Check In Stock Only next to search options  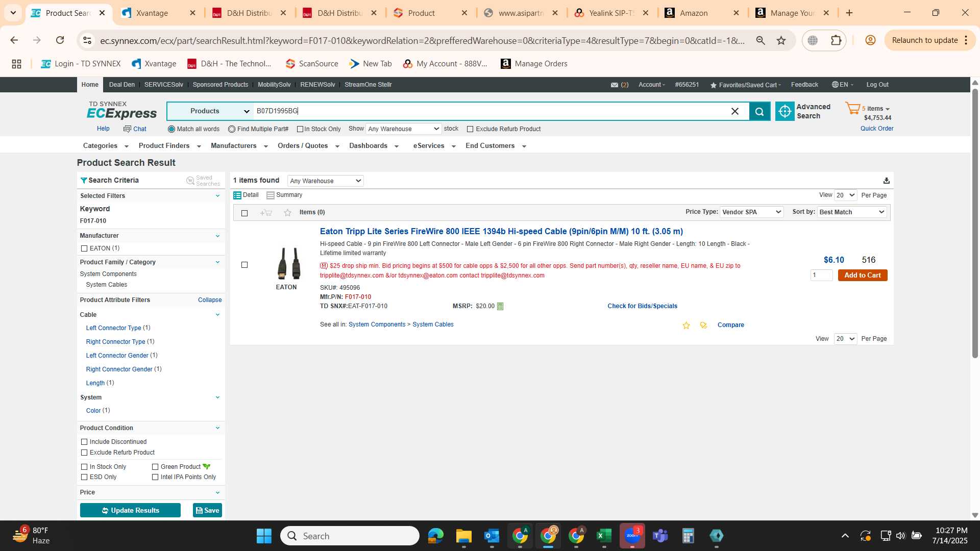tap(300, 129)
